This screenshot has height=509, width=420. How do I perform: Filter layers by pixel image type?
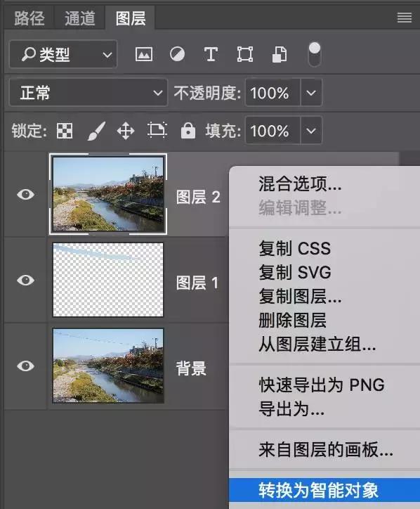pyautogui.click(x=144, y=54)
